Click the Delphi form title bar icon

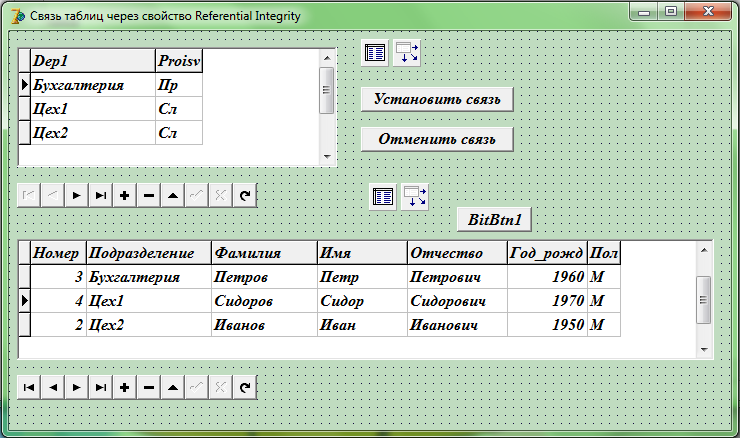17,16
